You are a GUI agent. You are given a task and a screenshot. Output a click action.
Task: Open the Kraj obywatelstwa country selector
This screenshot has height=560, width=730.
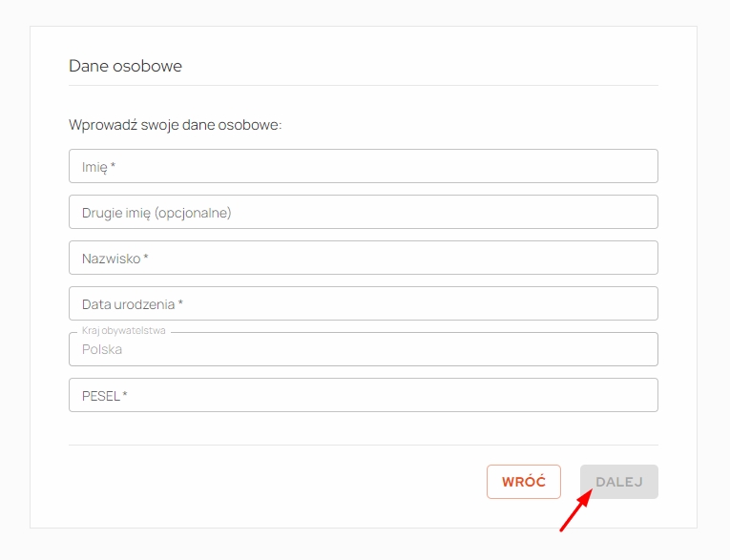click(x=364, y=349)
